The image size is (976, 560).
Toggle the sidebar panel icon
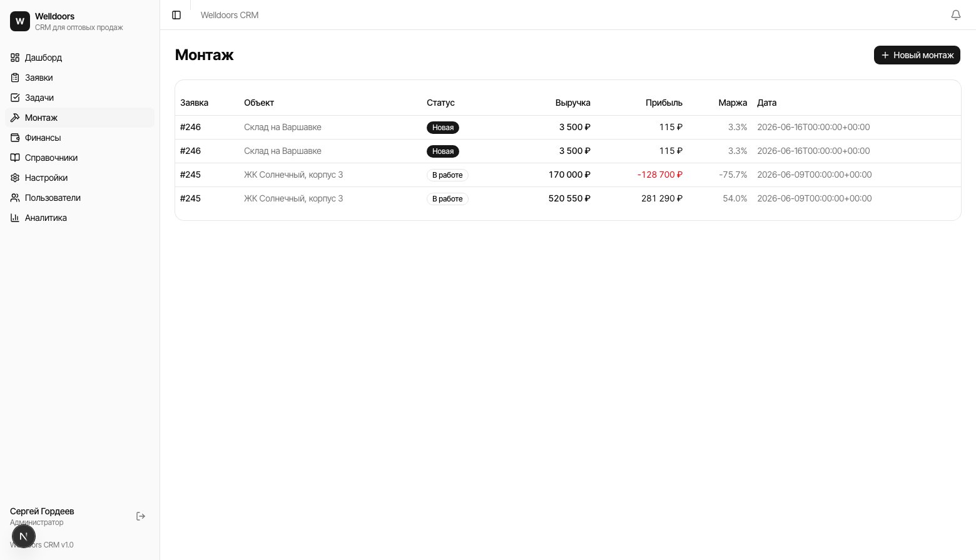click(x=176, y=15)
